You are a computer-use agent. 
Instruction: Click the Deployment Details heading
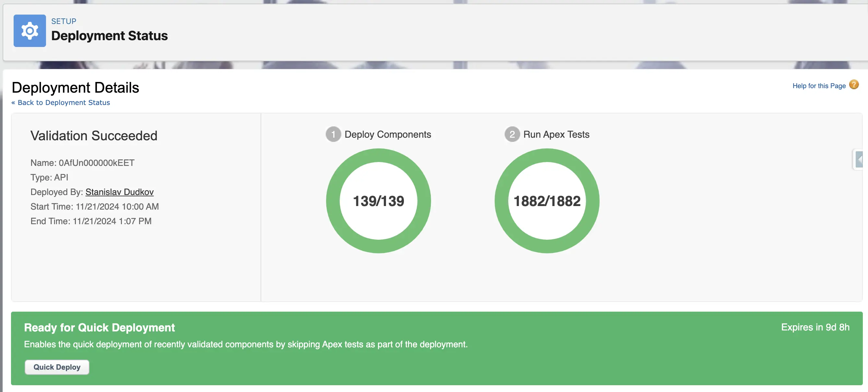75,87
